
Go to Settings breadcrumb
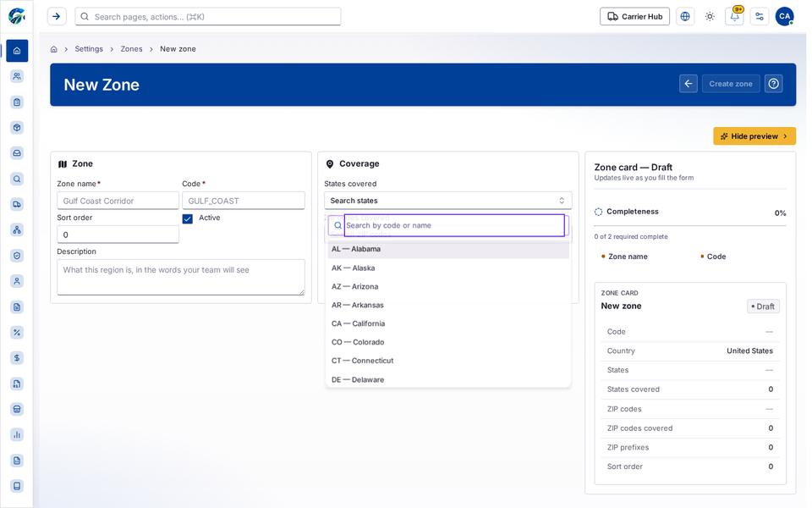pyautogui.click(x=89, y=49)
